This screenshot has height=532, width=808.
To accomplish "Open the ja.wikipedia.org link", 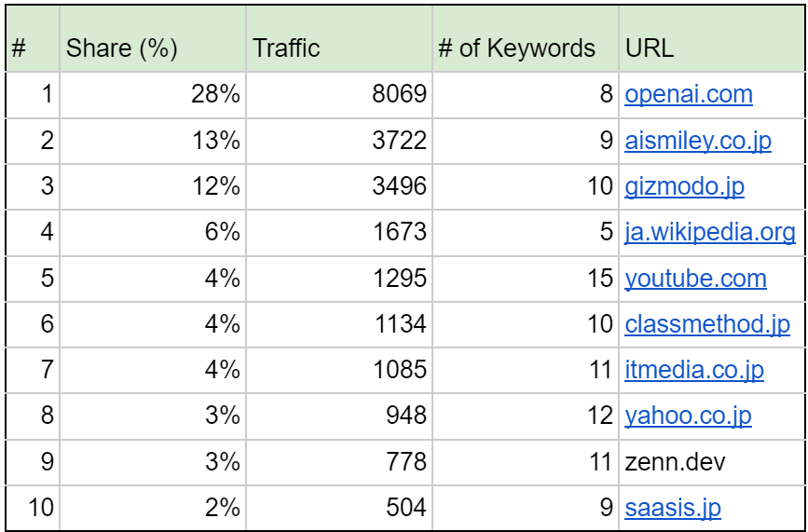I will point(710,232).
